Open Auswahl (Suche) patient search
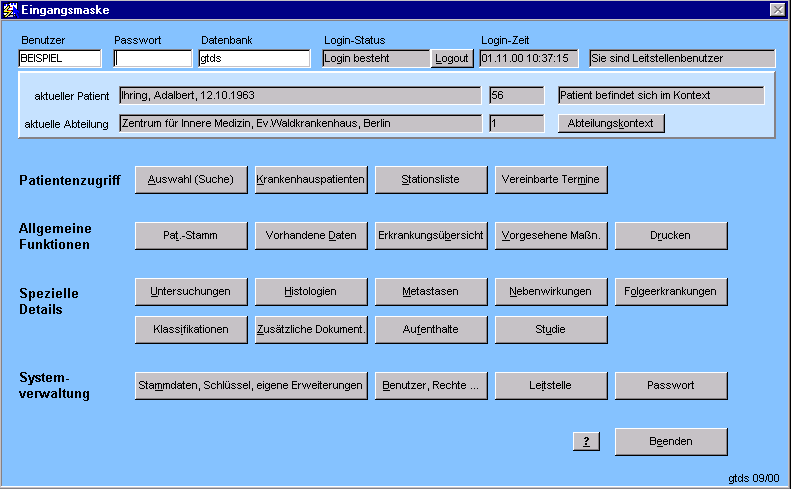This screenshot has width=791, height=489. tap(191, 180)
